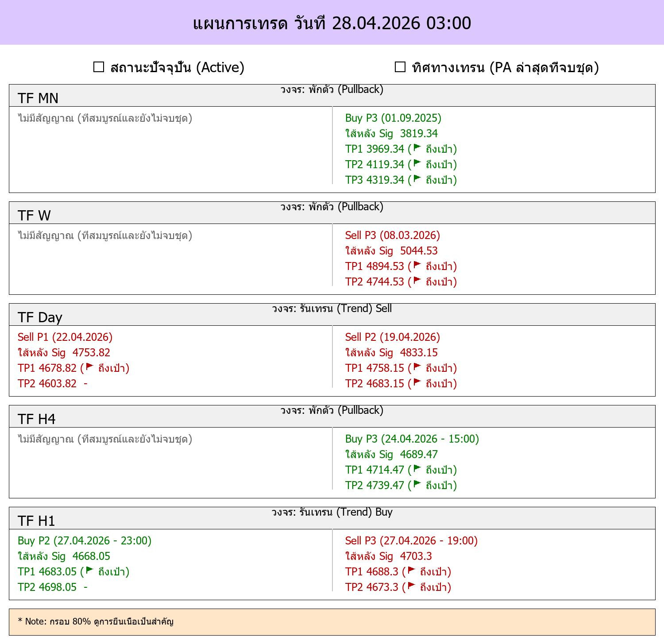The width and height of the screenshot is (664, 644).
Task: Click Buy P3 (01.09.2025) signal line
Action: 393,118
